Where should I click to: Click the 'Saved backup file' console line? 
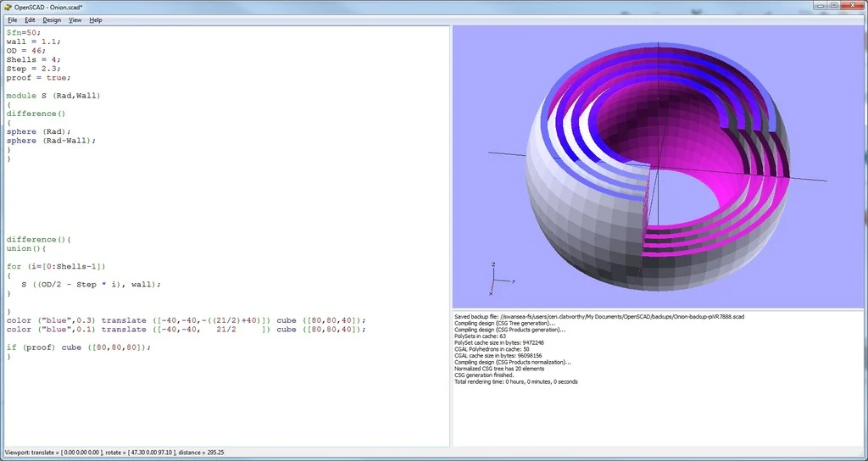click(599, 317)
